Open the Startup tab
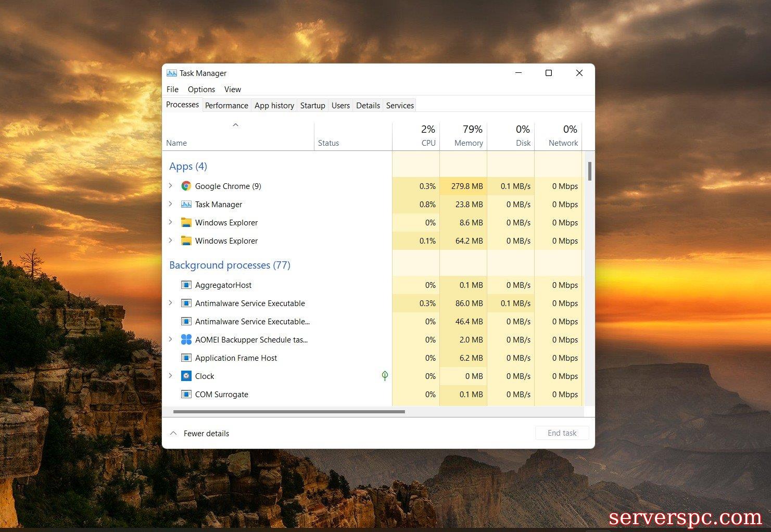Image resolution: width=771 pixels, height=532 pixels. (x=312, y=105)
